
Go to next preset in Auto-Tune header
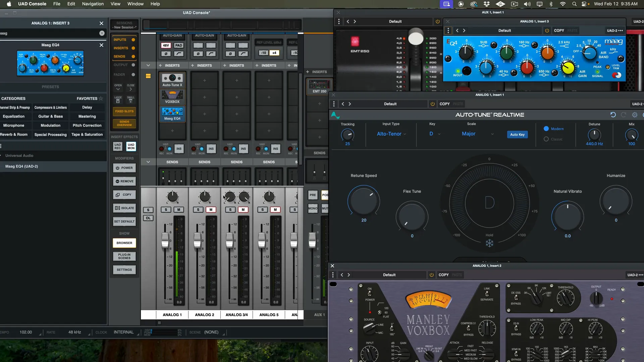pos(350,104)
